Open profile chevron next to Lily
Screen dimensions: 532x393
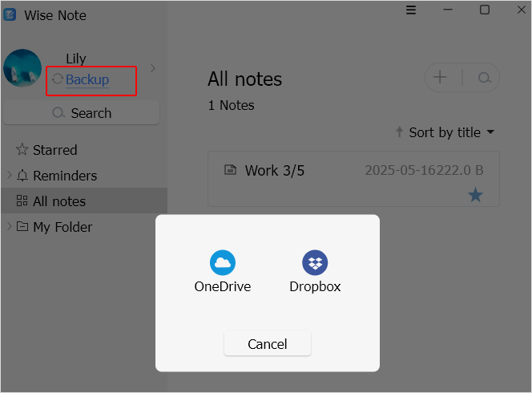(153, 68)
